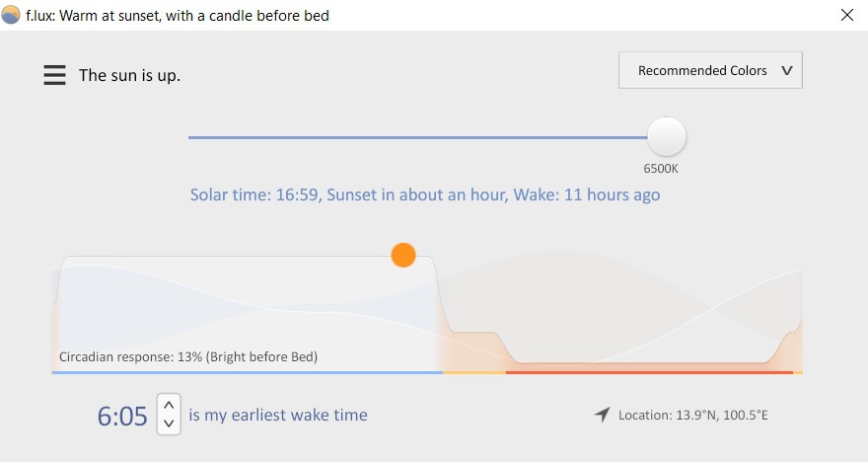Click the Circadian response label
The width and height of the screenshot is (868, 462).
click(x=188, y=356)
